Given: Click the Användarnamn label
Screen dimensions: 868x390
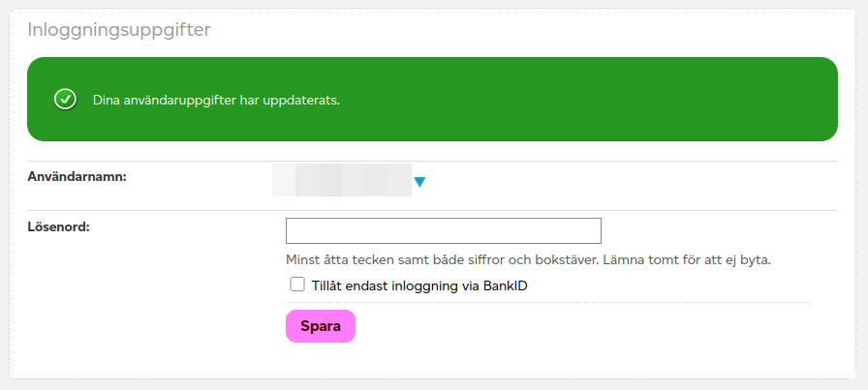Looking at the screenshot, I should pos(77,176).
